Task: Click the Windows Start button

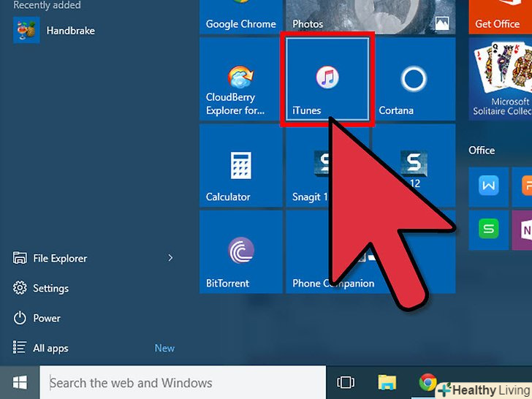Action: 20,383
